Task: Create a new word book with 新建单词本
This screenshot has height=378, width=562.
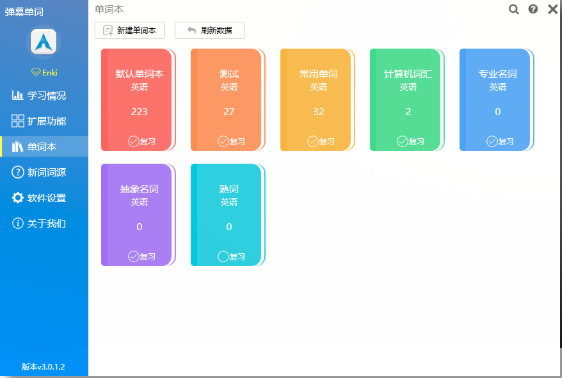Action: click(130, 30)
